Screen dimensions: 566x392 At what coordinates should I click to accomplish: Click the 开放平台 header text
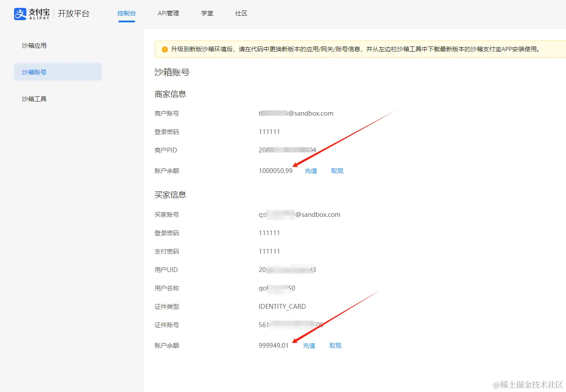tap(74, 14)
